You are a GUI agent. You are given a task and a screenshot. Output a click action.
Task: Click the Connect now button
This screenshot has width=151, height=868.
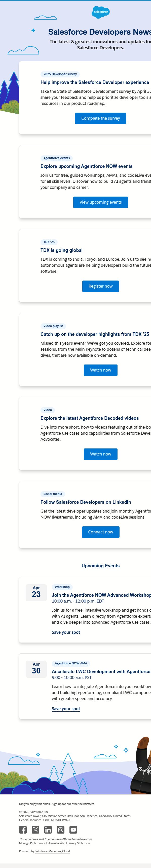[x=100, y=532]
